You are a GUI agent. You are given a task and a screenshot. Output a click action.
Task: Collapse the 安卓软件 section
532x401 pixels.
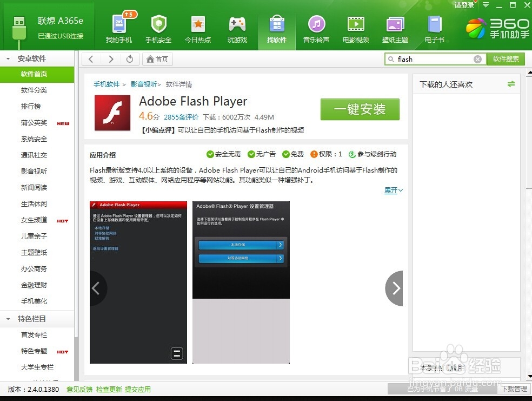8,59
